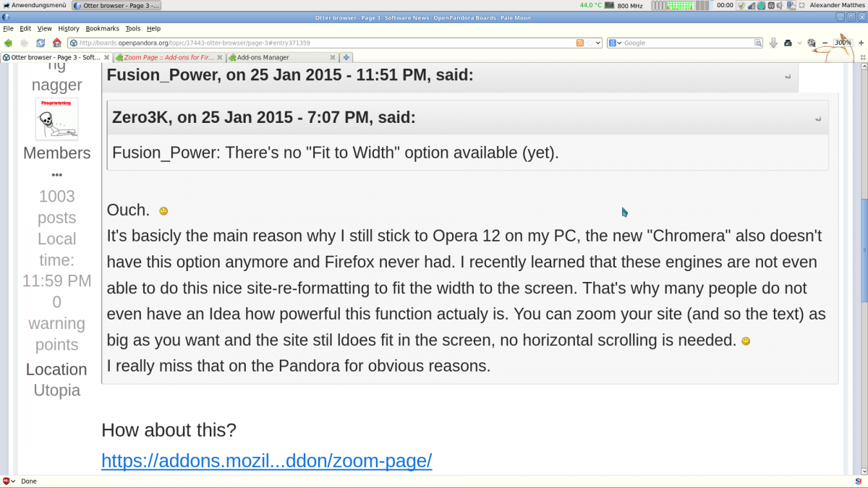This screenshot has height=488, width=868.
Task: Bookmark this page with the star
Action: [x=590, y=43]
